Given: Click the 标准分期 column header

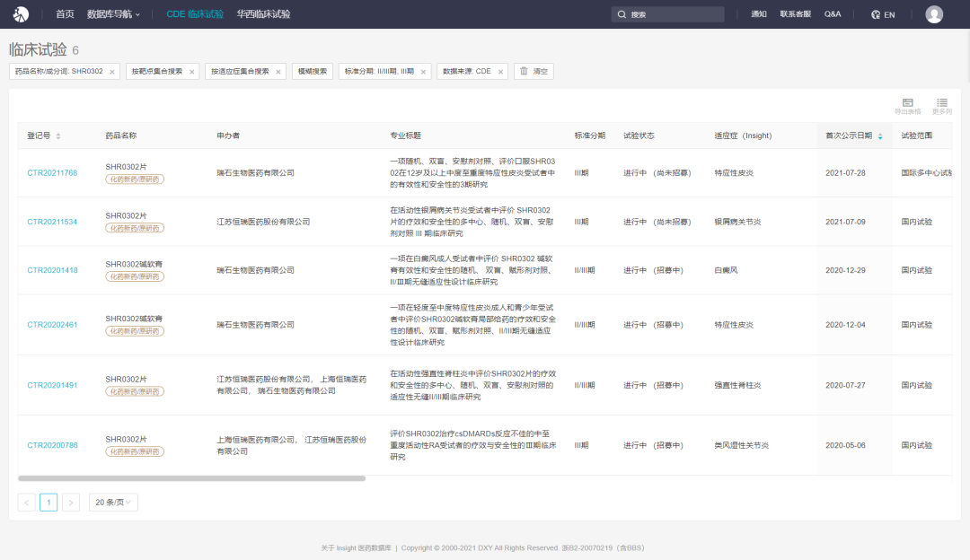Looking at the screenshot, I should point(589,136).
